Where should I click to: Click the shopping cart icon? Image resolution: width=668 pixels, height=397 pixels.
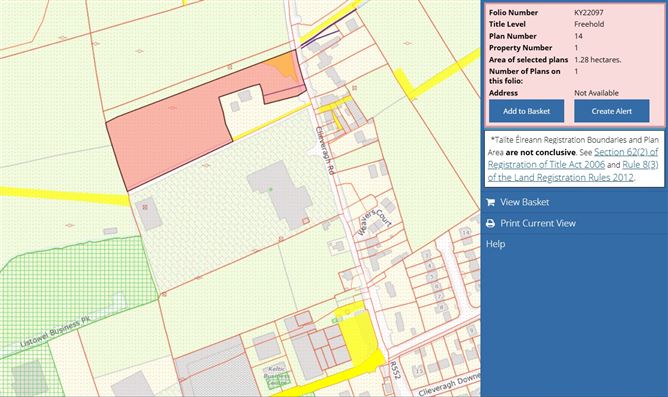pos(490,202)
